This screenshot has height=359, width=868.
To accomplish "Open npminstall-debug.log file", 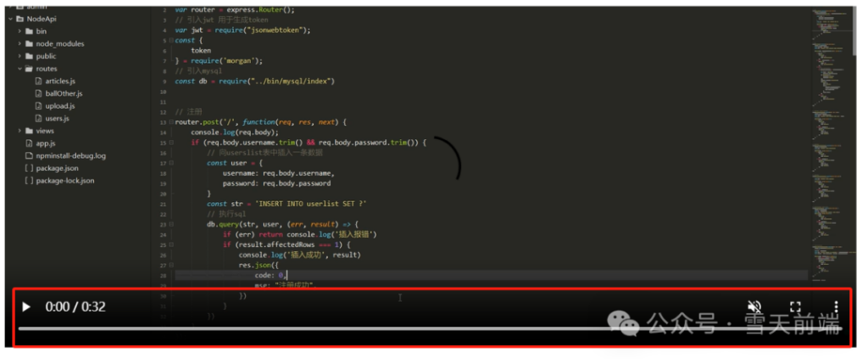I will pyautogui.click(x=66, y=155).
